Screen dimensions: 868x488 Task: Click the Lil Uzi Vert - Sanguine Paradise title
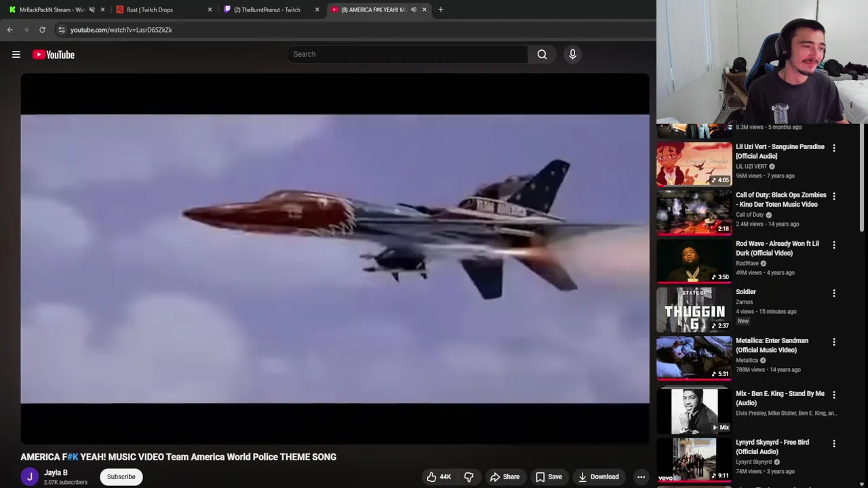point(780,151)
